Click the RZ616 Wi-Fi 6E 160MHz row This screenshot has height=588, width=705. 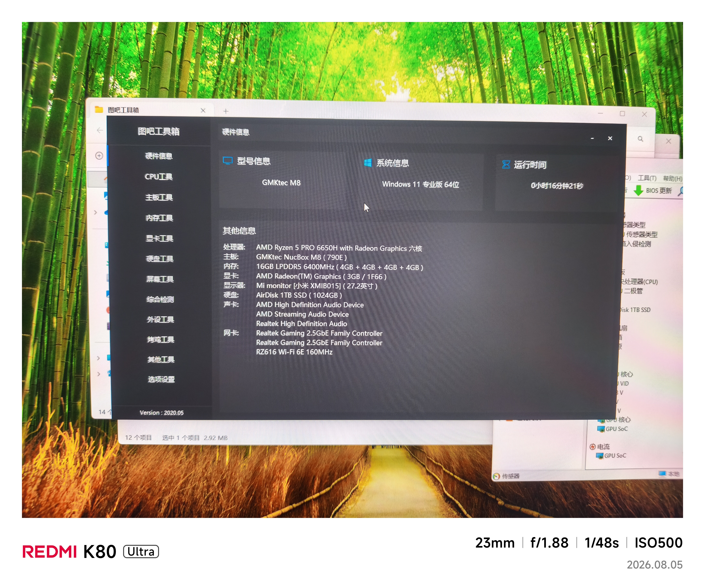pyautogui.click(x=294, y=352)
